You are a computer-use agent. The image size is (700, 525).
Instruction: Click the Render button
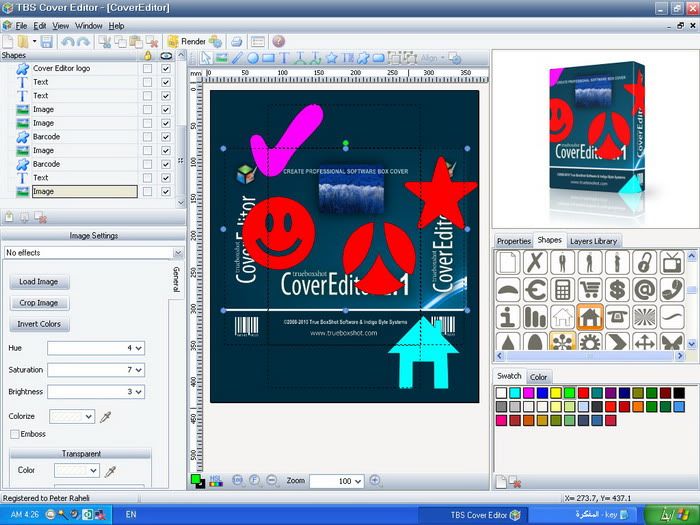pos(187,42)
